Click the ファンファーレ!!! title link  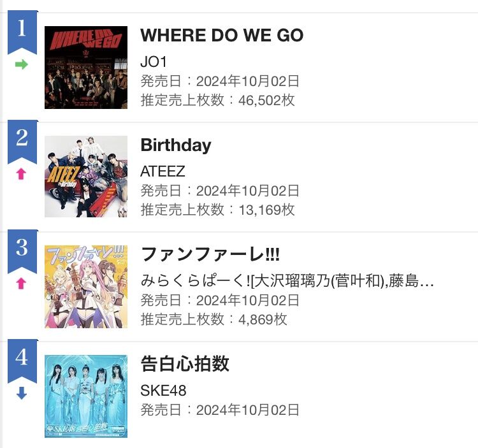tap(210, 255)
